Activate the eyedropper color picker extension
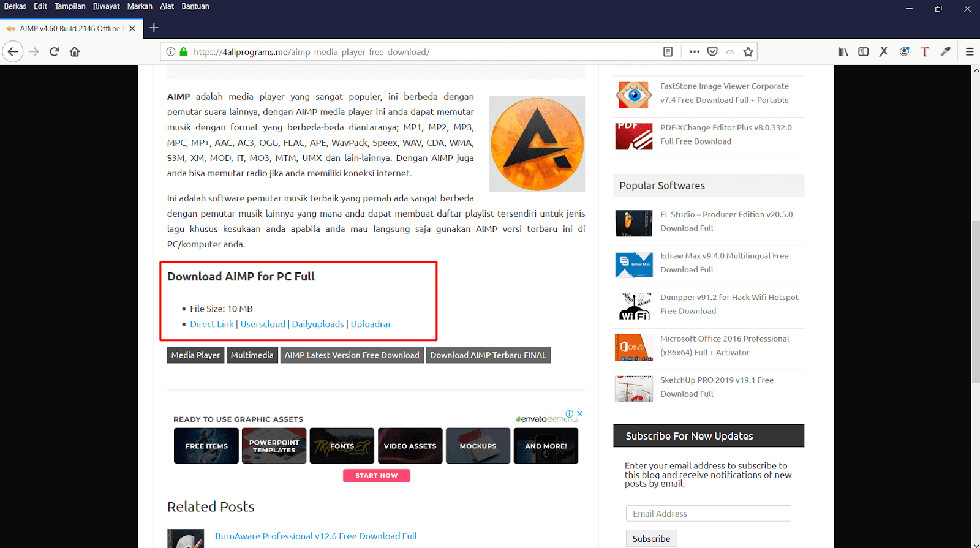Screen dimensions: 980x548 coord(946,52)
